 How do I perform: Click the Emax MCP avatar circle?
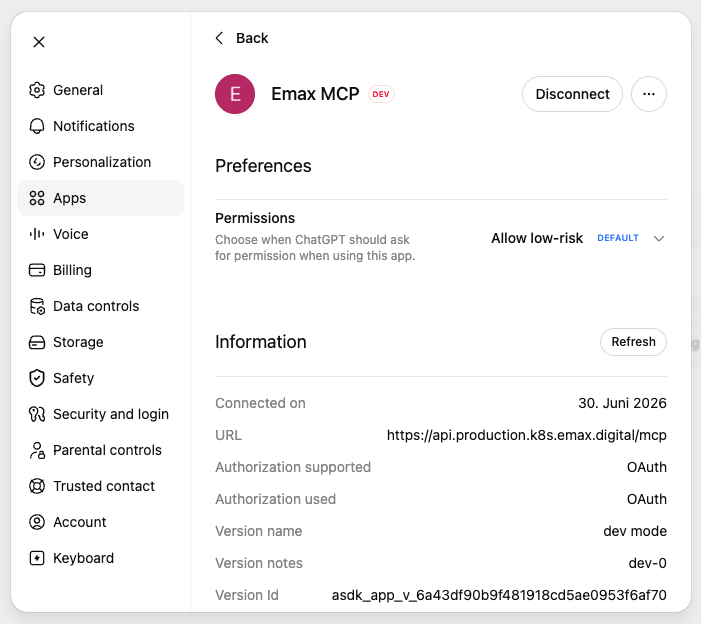(235, 94)
